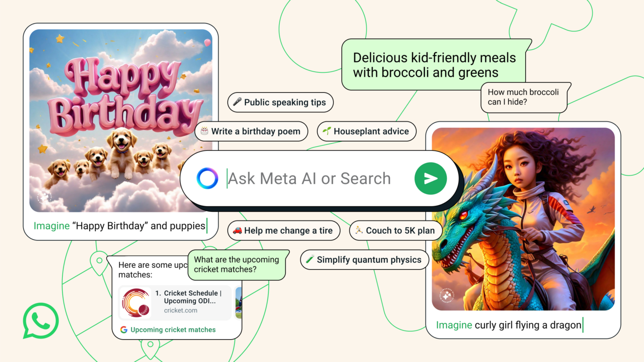Click the pencil Simplify quantum physics icon
Image resolution: width=644 pixels, height=362 pixels.
[x=310, y=259]
